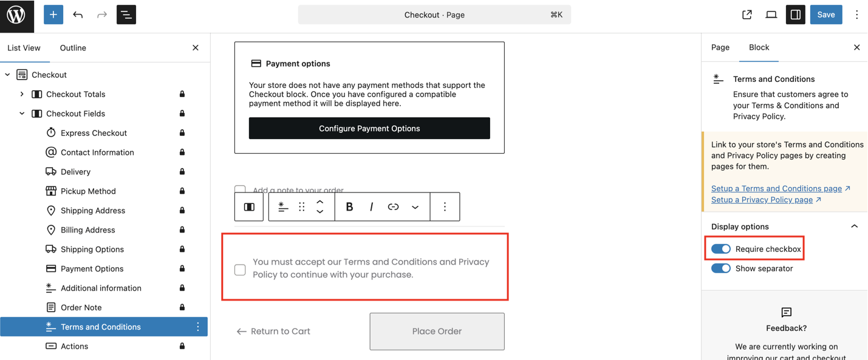Collapse the Checkout Fields tree item
The height and width of the screenshot is (360, 868).
pyautogui.click(x=22, y=114)
